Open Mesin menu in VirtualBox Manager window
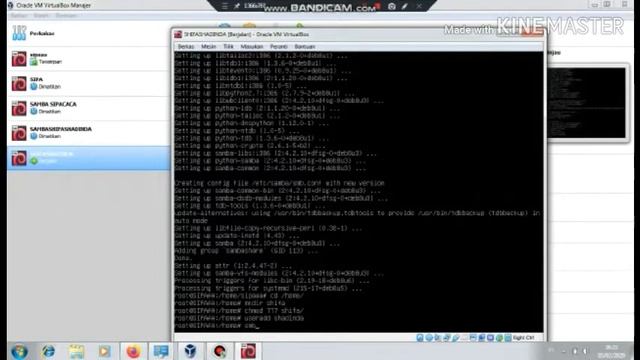The height and width of the screenshot is (360, 640). 41,16
